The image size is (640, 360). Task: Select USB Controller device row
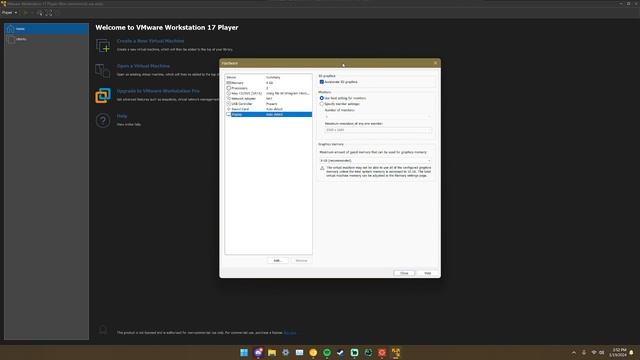[269, 104]
